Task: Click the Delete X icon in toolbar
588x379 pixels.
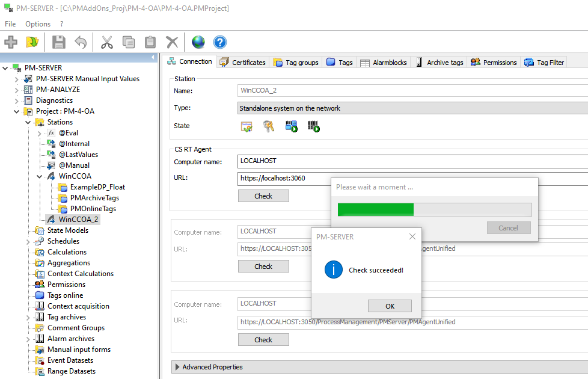Action: 172,42
